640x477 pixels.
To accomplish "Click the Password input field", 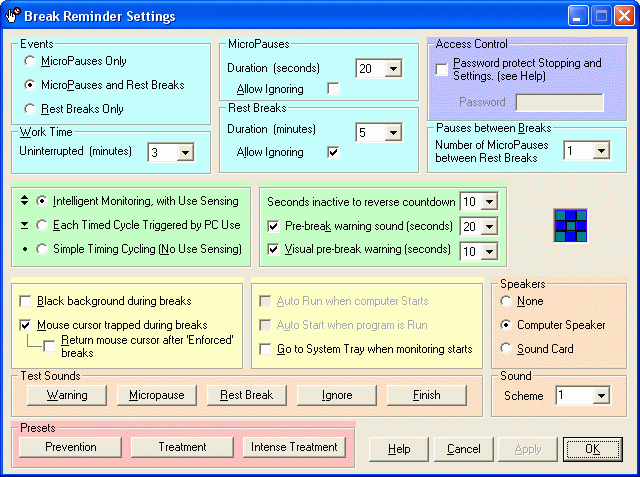I will tap(560, 102).
